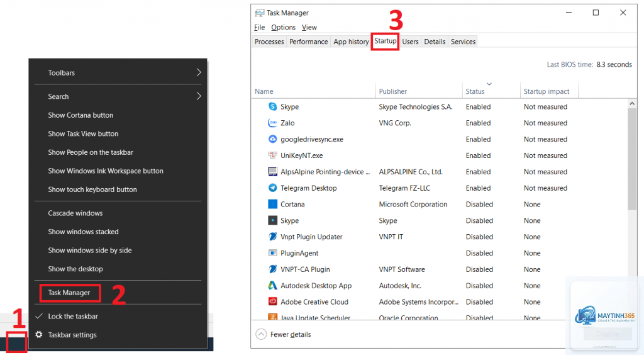Click the Zalo app icon
The width and height of the screenshot is (644, 355).
tap(273, 123)
